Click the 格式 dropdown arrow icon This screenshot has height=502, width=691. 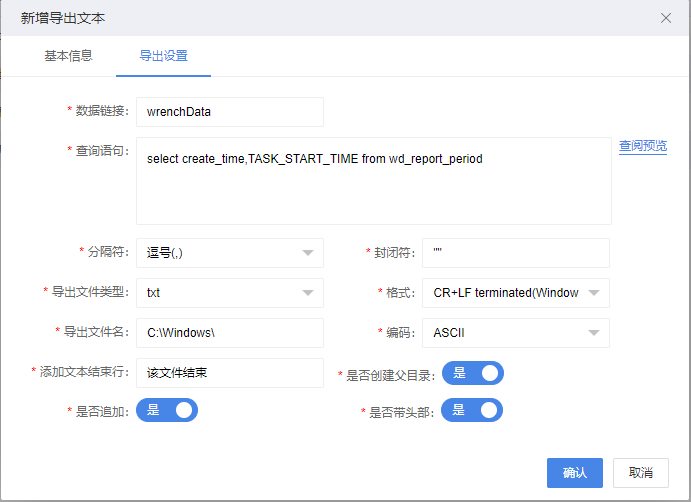[x=594, y=293]
